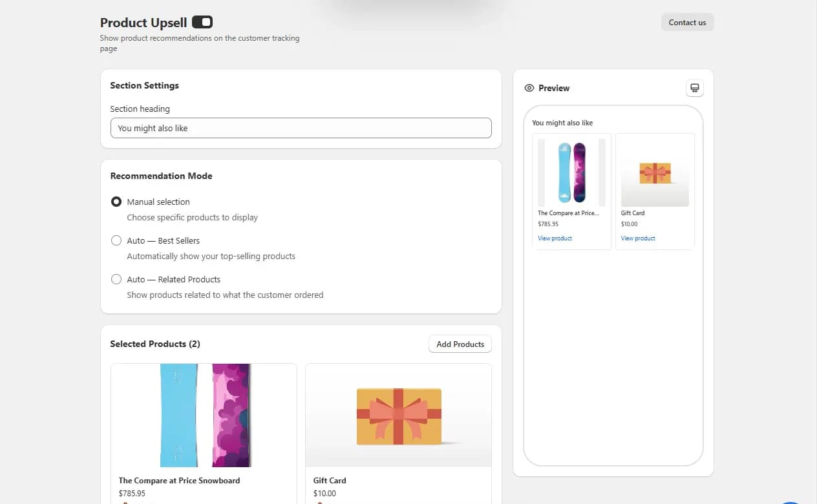Screen dimensions: 817x504
Task: Open View product link under Gift Card preview
Action: [638, 238]
